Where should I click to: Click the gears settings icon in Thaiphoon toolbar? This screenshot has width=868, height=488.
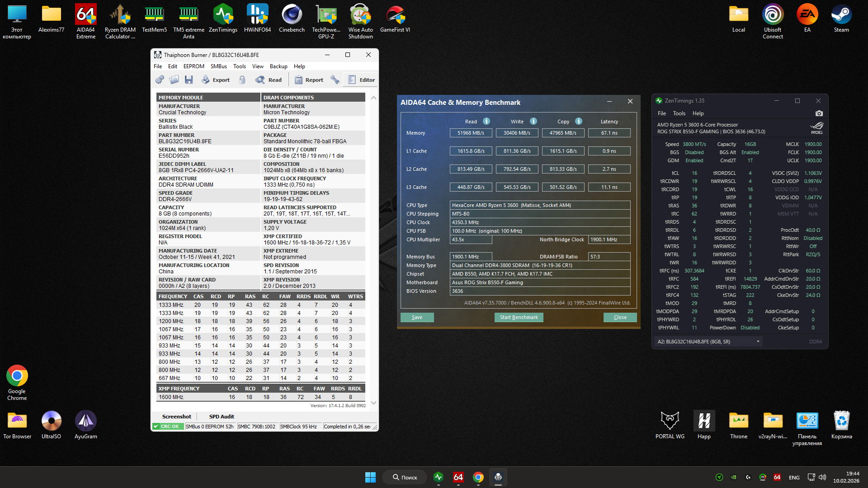coord(160,80)
